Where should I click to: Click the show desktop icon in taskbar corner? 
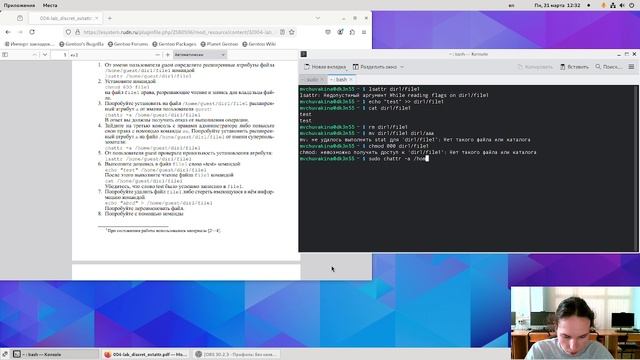click(4, 354)
